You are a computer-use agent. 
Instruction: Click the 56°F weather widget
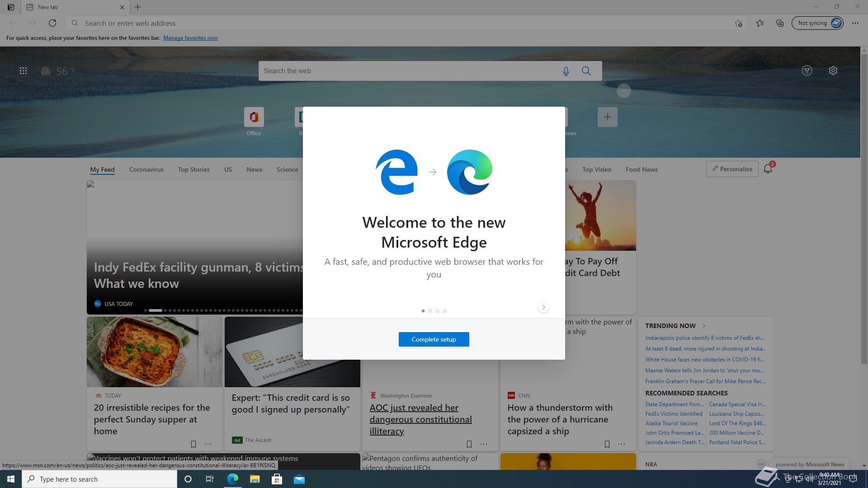[58, 71]
